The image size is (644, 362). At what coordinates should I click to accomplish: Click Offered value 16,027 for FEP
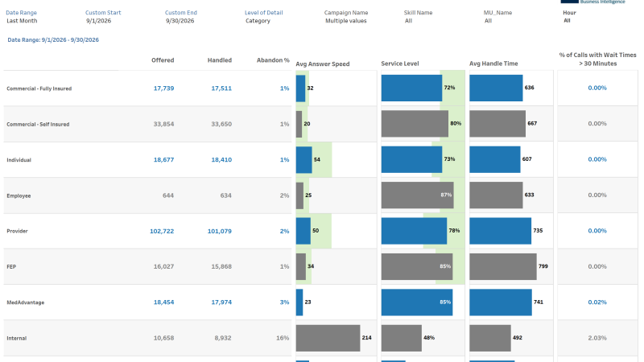pos(163,266)
